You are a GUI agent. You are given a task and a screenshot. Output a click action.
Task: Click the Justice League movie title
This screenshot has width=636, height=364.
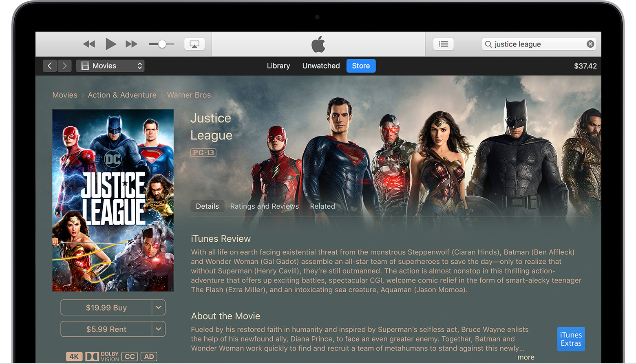point(211,127)
